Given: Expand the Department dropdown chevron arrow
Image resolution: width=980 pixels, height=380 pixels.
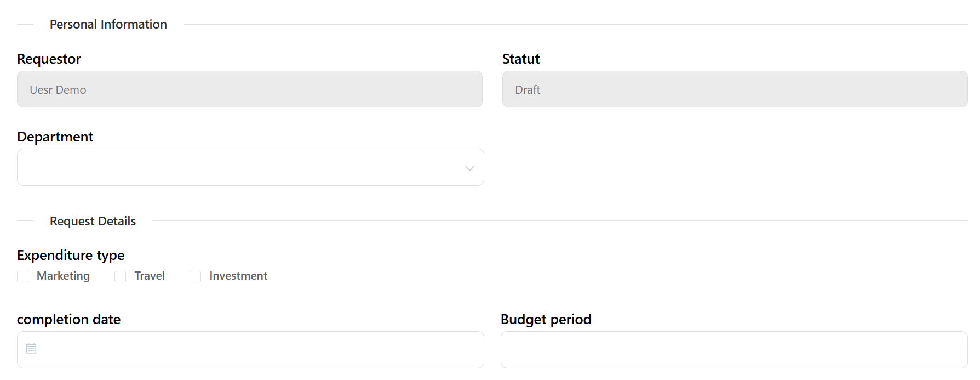Looking at the screenshot, I should [x=469, y=168].
